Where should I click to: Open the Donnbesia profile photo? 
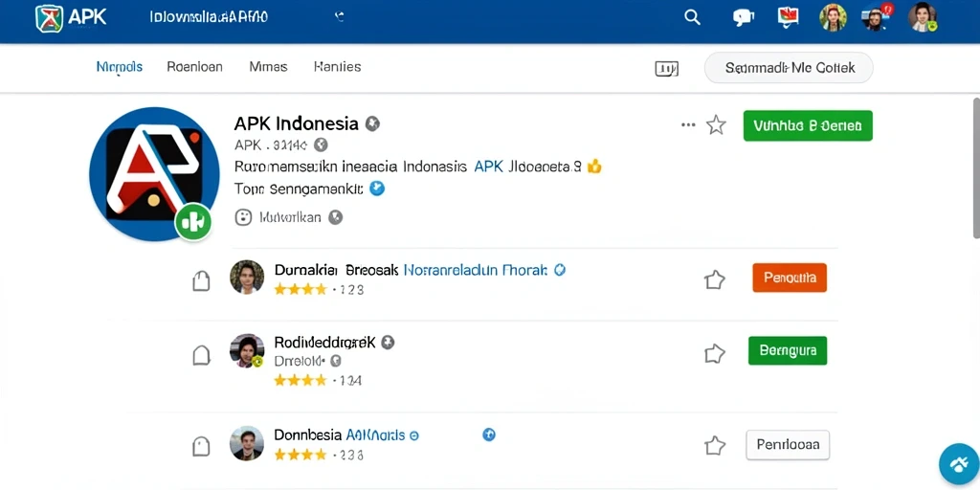click(247, 443)
